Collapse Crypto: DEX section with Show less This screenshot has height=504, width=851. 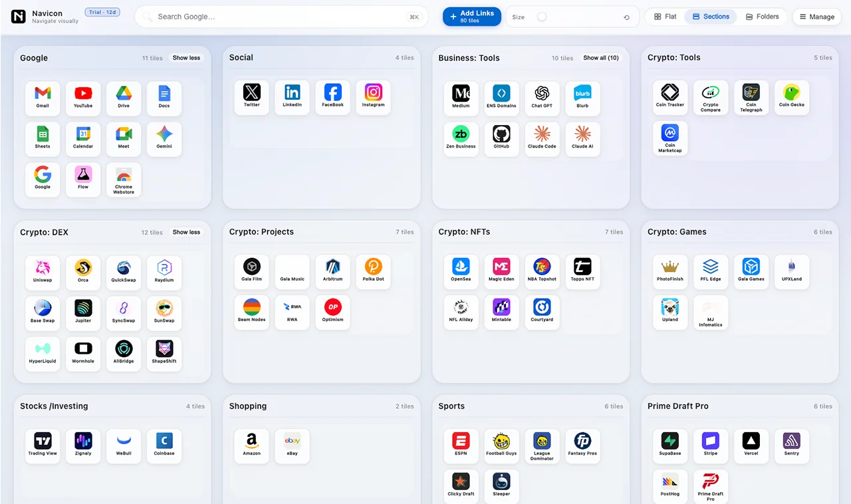coord(186,232)
